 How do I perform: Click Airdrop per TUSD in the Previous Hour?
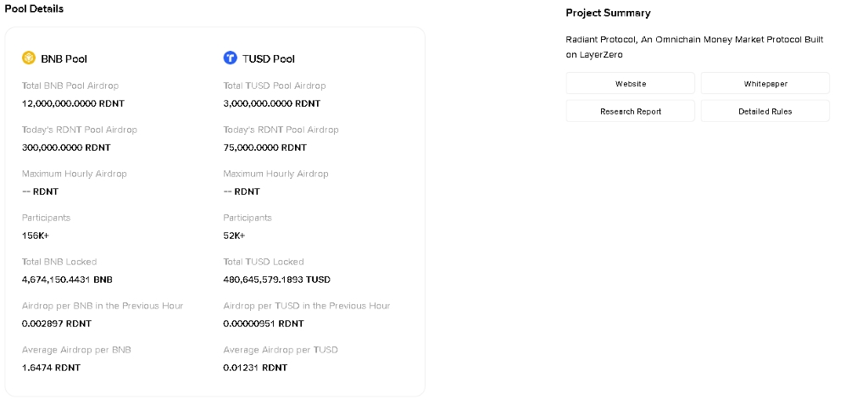[x=307, y=306]
